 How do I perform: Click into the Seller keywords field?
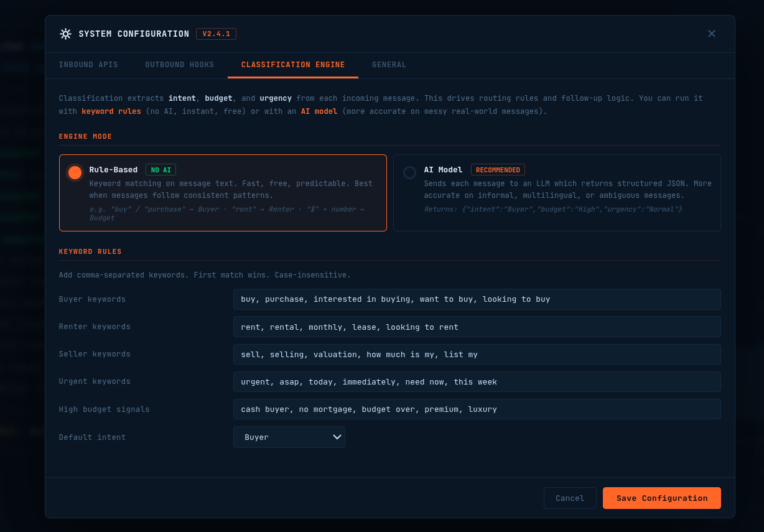click(x=477, y=354)
